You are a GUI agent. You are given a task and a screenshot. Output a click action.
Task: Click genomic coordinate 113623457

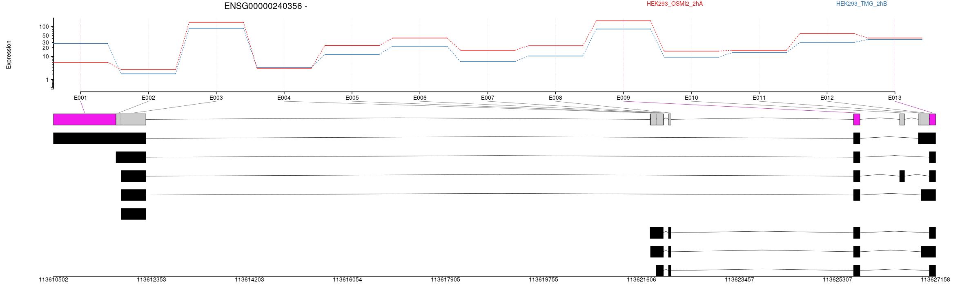(x=739, y=280)
